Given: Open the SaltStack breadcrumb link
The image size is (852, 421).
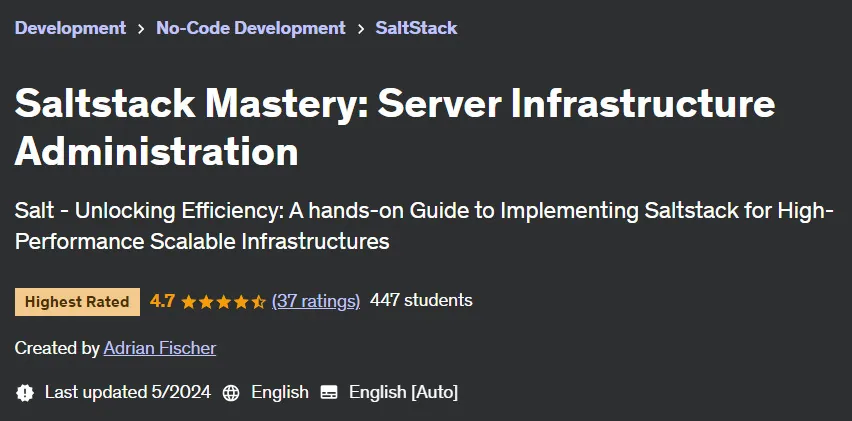Looking at the screenshot, I should pos(416,28).
